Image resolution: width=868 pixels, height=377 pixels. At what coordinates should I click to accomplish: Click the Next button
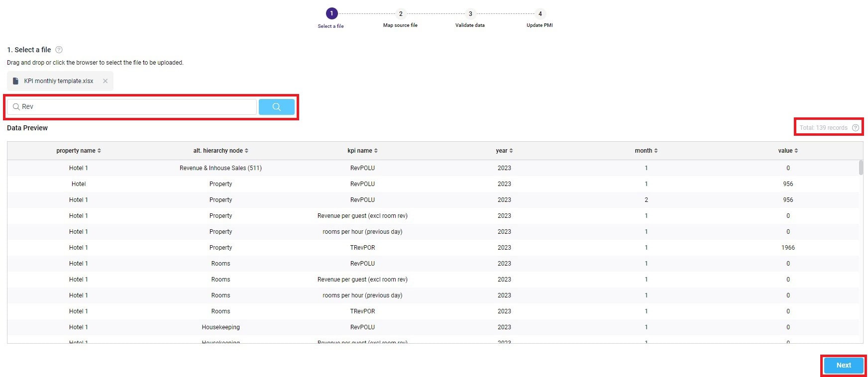[x=844, y=365]
